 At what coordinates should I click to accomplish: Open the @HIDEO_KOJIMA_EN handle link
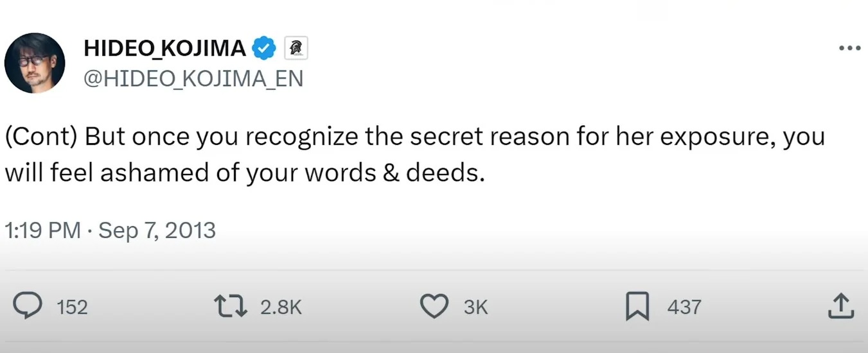click(x=193, y=78)
